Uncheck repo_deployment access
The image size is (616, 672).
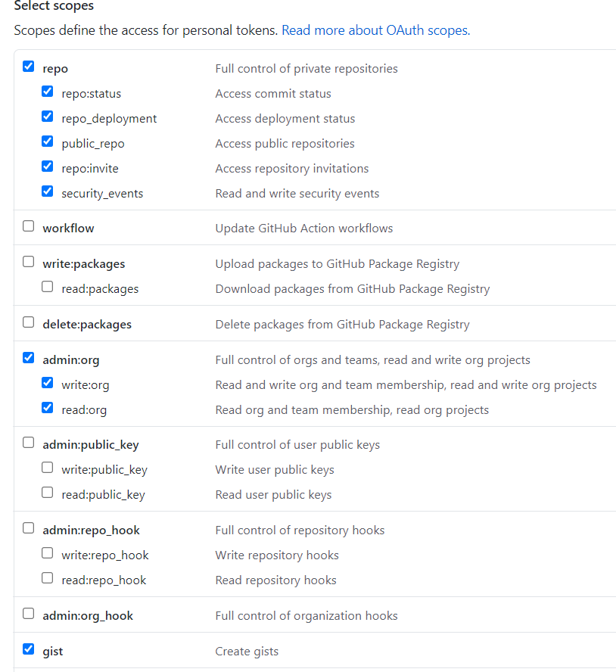tap(47, 116)
